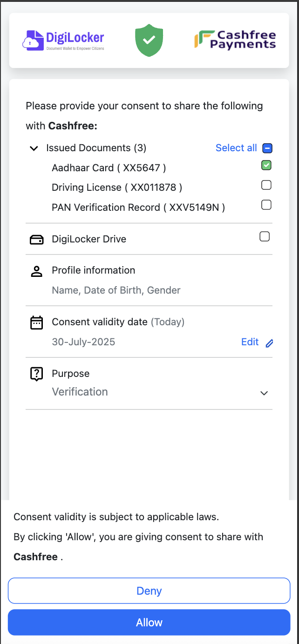Click the Verification purpose value

tap(80, 392)
